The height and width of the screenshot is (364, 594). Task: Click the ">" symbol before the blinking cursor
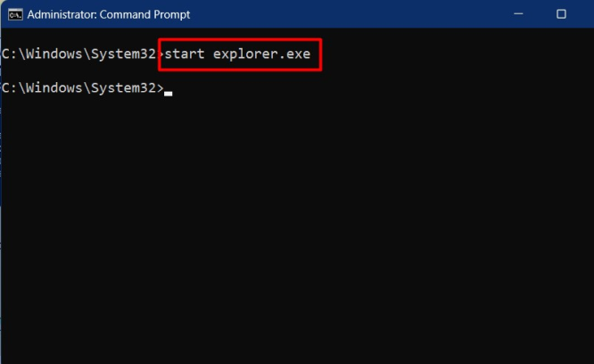160,87
